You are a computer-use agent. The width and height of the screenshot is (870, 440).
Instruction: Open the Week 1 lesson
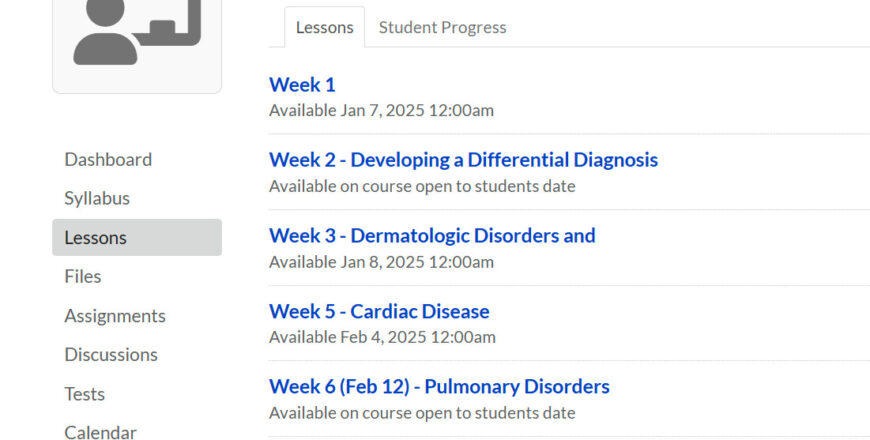[x=302, y=85]
